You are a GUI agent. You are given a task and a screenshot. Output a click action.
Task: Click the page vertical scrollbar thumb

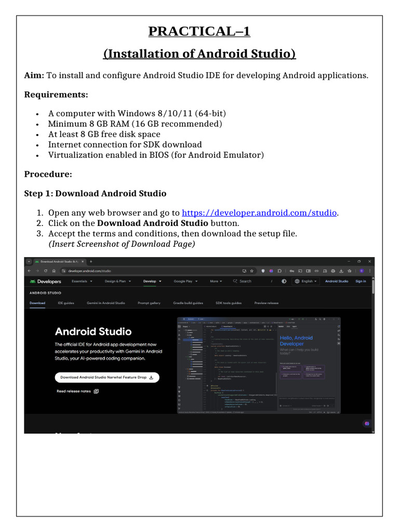tap(373, 287)
